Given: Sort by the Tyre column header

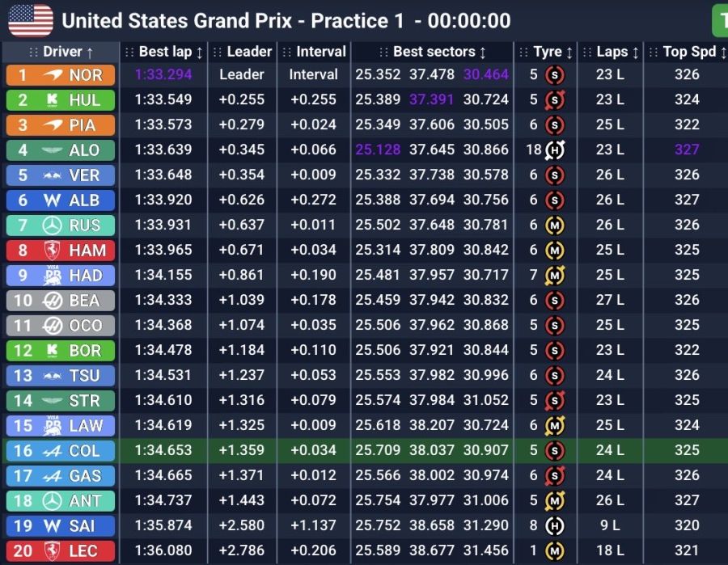Looking at the screenshot, I should pos(547,52).
